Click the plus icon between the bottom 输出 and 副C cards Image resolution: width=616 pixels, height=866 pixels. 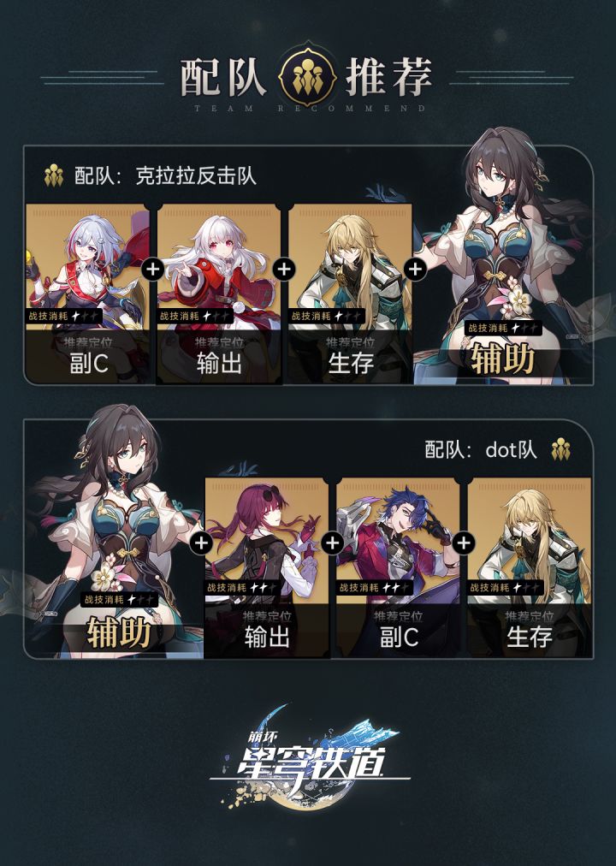click(332, 543)
